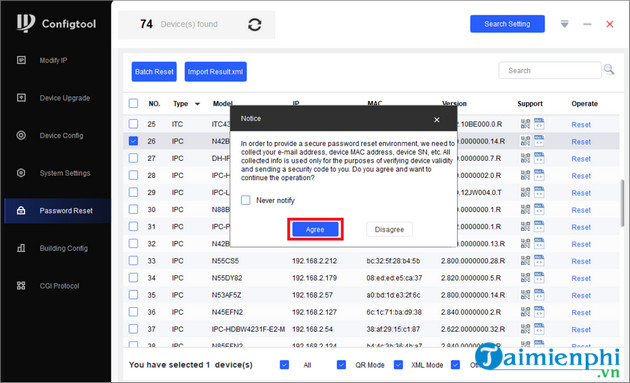Screen dimensions: 630x383
Task: Click the Device Config sidebar icon
Action: click(x=21, y=135)
